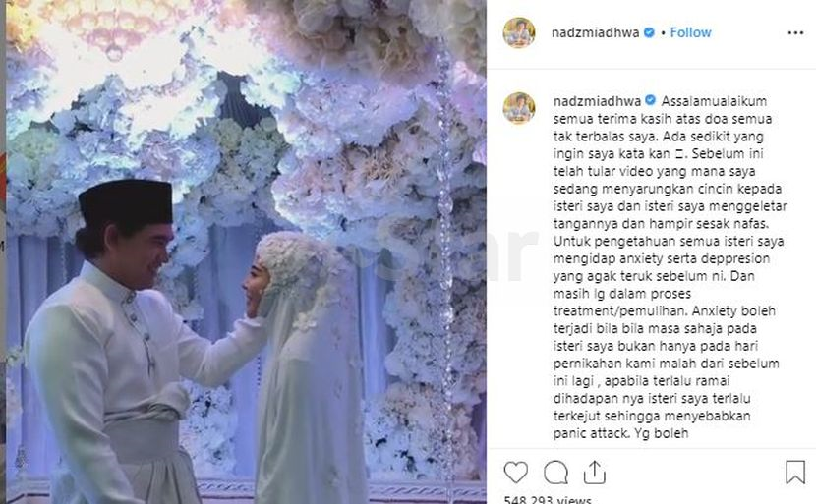Image resolution: width=816 pixels, height=504 pixels.
Task: Click the groom's black songkok in video
Action: coord(126,203)
